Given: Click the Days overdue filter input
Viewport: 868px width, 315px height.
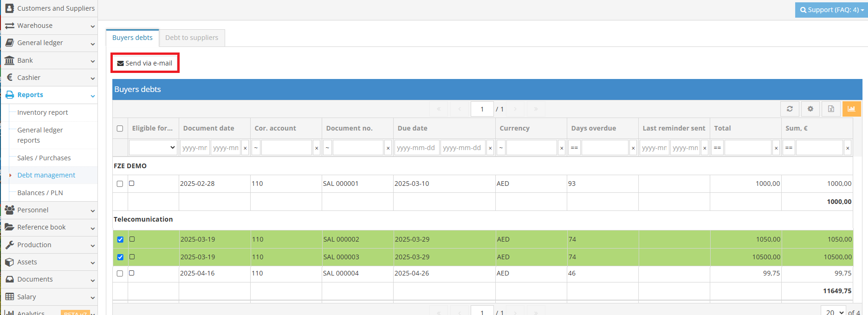Looking at the screenshot, I should point(604,148).
